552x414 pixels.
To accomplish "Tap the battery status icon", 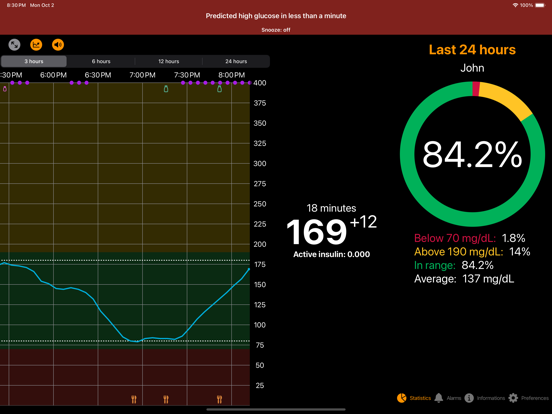I will pos(540,5).
